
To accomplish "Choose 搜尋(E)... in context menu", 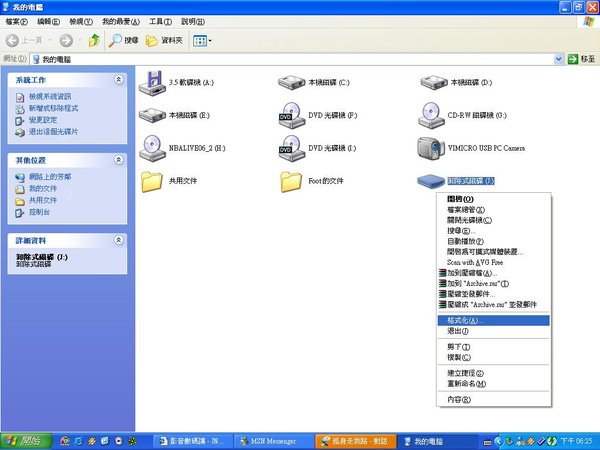I will pyautogui.click(x=493, y=231).
